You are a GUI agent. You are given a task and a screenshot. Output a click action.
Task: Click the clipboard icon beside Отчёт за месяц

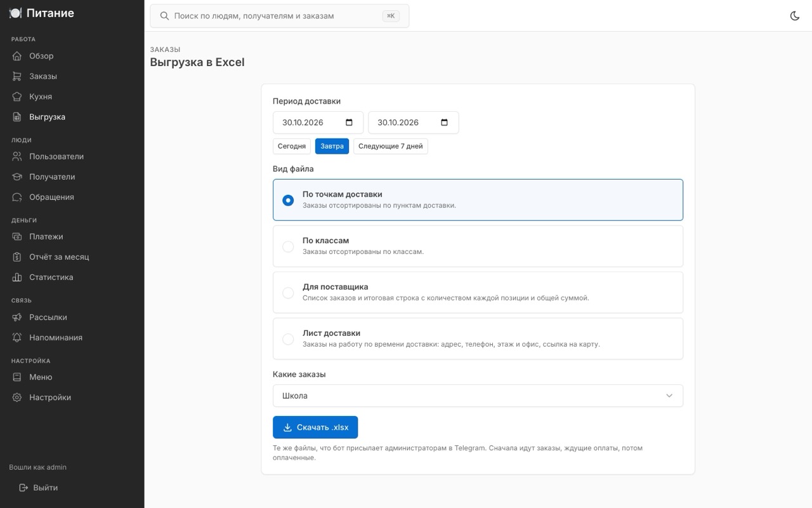17,257
